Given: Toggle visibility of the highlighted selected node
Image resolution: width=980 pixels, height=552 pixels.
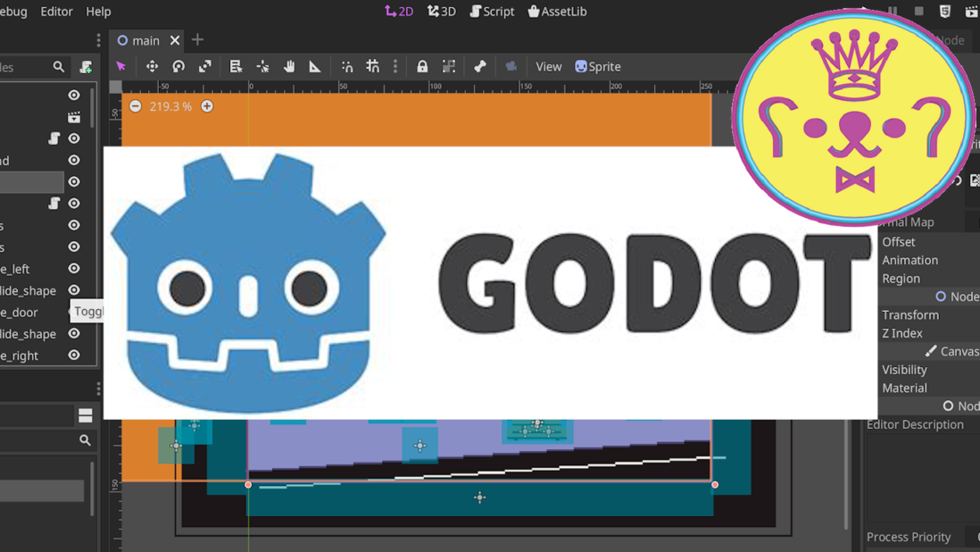Looking at the screenshot, I should tap(74, 182).
